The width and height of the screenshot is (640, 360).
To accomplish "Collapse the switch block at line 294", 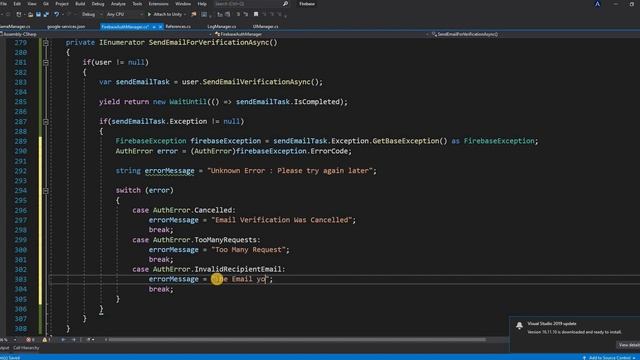I will click(x=46, y=191).
